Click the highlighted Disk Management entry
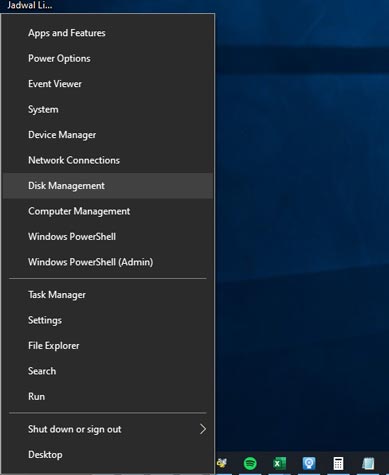This screenshot has width=389, height=475. 108,186
